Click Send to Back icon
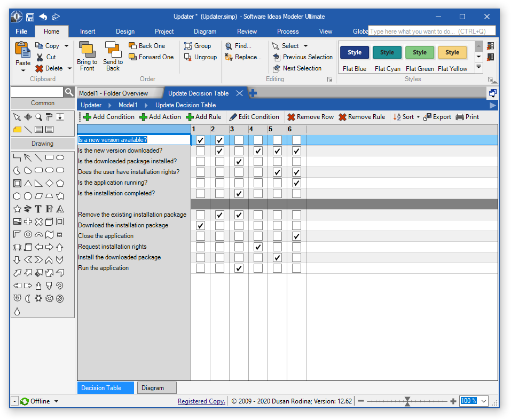511x420 pixels. pos(113,49)
